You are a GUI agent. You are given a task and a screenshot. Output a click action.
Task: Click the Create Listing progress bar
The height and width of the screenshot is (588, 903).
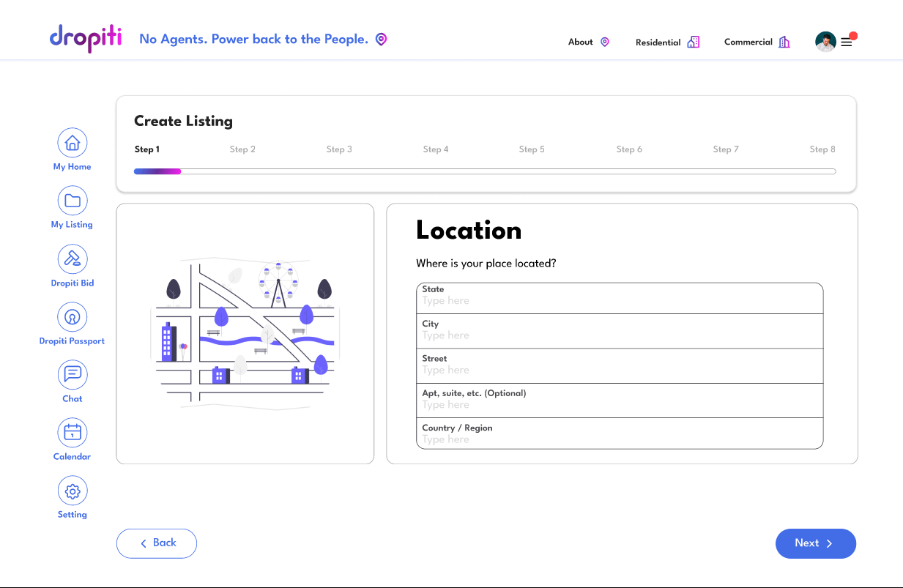coord(484,171)
